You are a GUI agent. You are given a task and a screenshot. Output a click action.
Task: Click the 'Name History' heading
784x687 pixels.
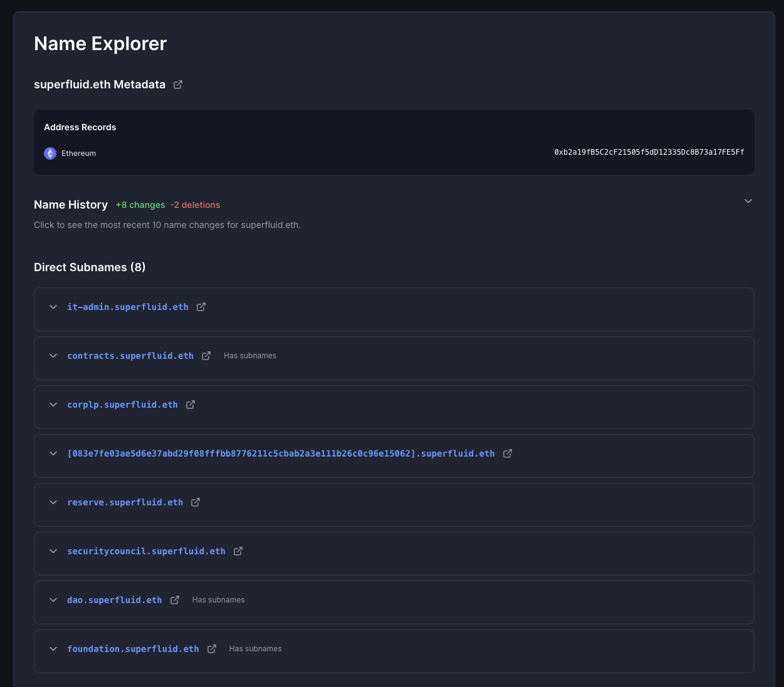coord(71,205)
